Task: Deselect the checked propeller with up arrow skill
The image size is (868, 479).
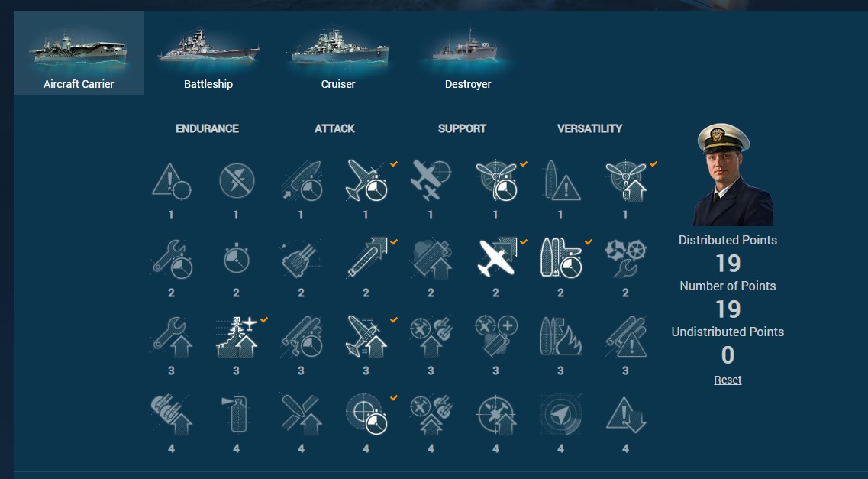Action: click(x=625, y=181)
